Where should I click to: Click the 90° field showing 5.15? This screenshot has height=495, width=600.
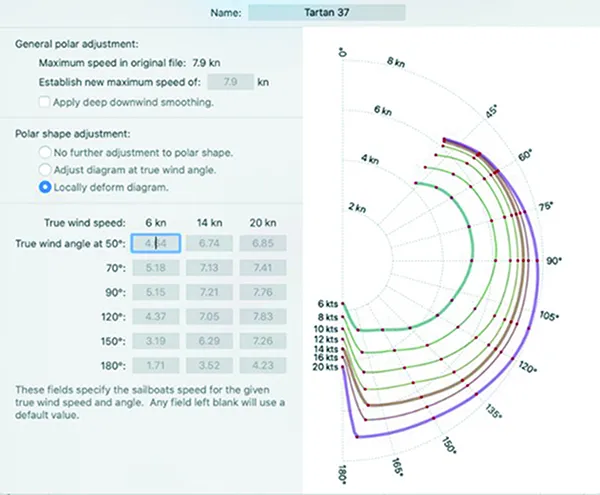click(155, 292)
